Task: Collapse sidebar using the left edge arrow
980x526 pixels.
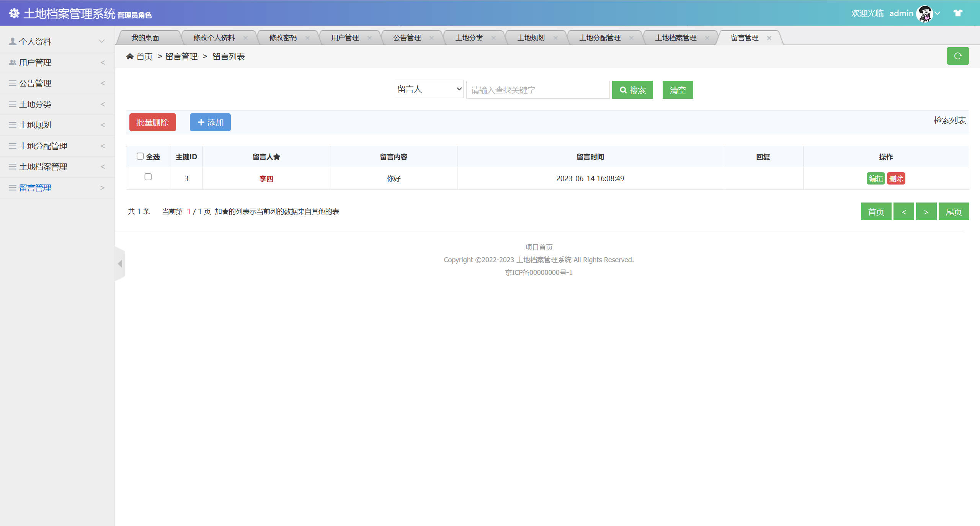Action: point(120,263)
